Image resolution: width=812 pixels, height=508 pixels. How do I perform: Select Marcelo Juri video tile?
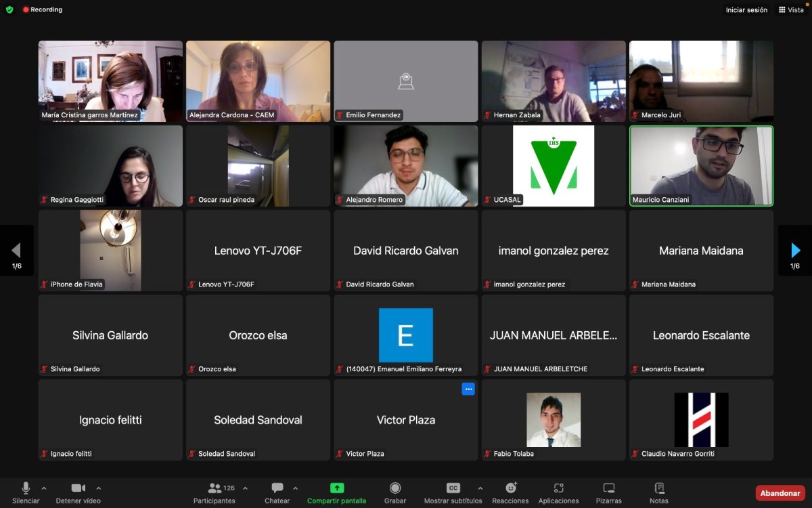click(702, 81)
